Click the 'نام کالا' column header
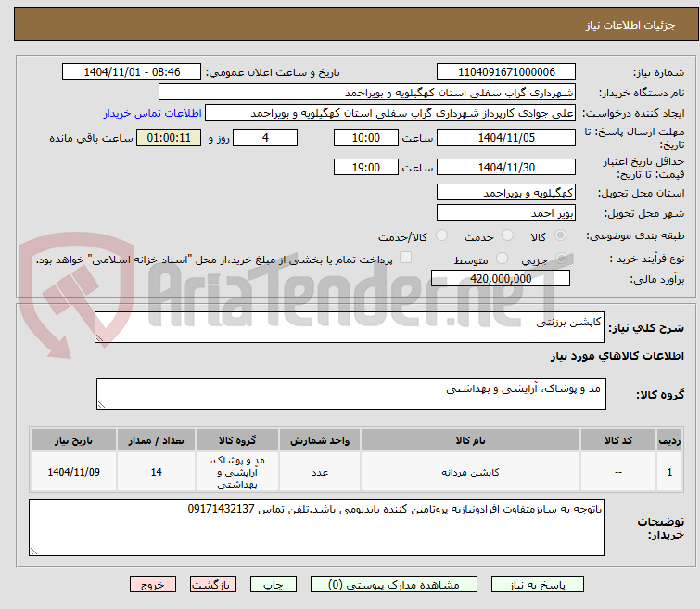The height and width of the screenshot is (609, 700). 470,440
